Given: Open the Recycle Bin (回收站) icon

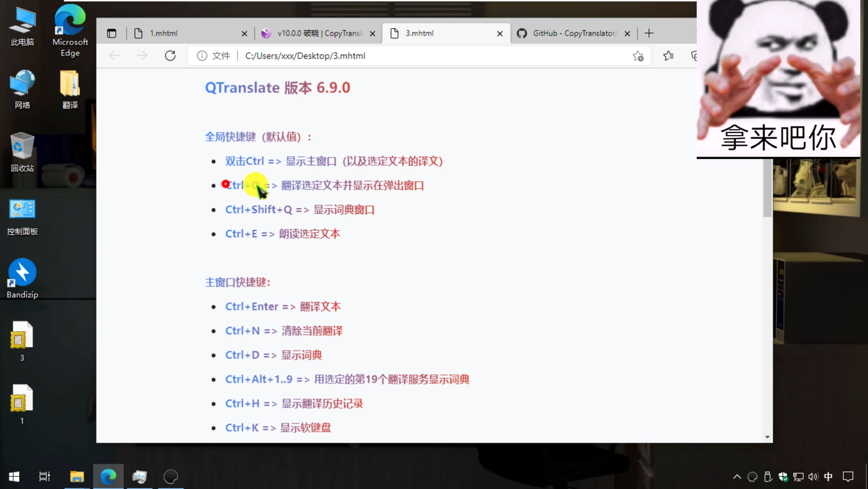Looking at the screenshot, I should 22,152.
